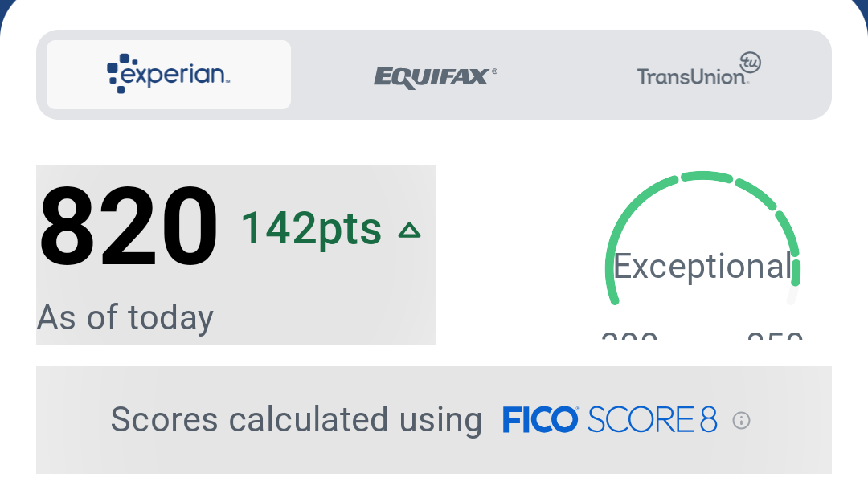Viewport: 868px width, 502px height.
Task: Click the Exceptional rating label
Action: point(702,266)
